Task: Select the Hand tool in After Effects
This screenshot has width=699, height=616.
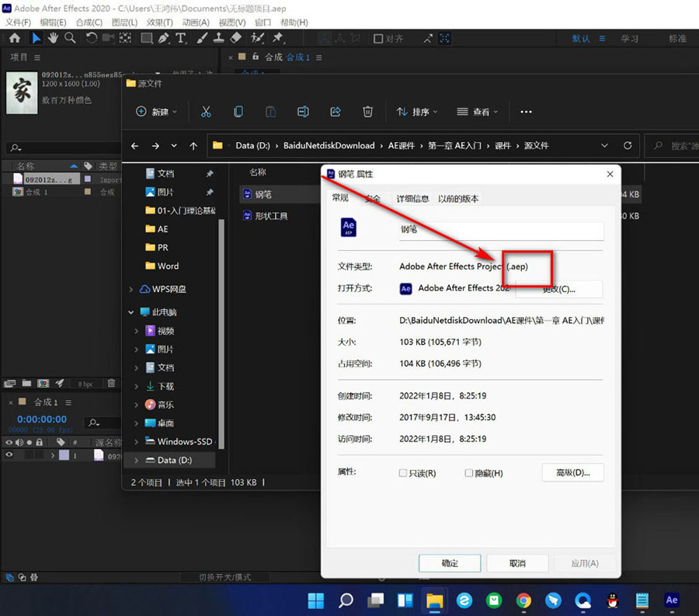Action: pos(54,38)
